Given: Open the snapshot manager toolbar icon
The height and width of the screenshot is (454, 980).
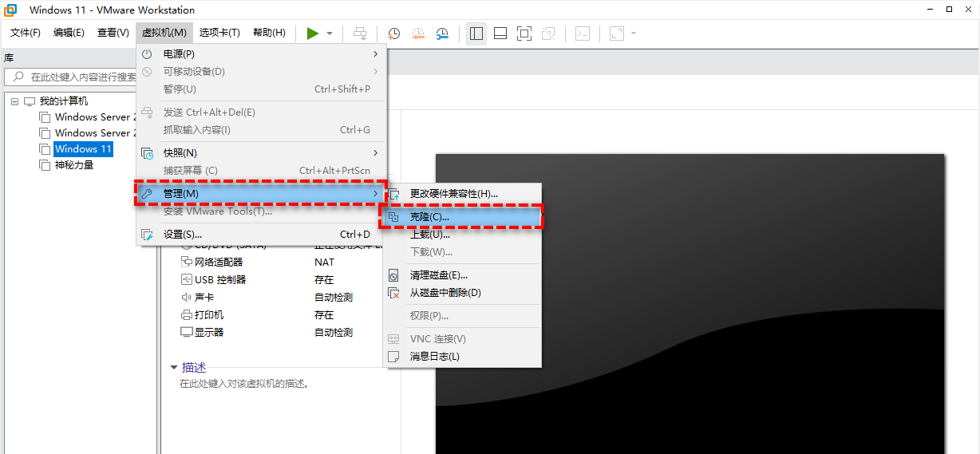Looking at the screenshot, I should [x=442, y=34].
